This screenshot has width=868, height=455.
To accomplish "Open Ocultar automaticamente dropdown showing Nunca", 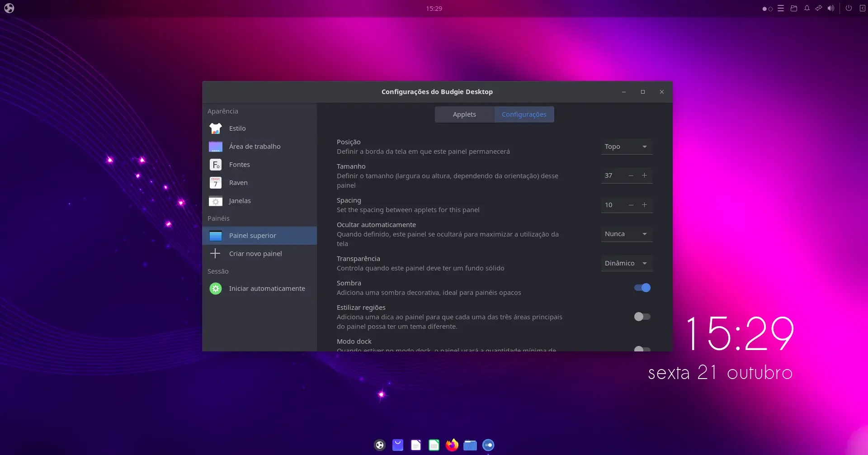I will [627, 234].
